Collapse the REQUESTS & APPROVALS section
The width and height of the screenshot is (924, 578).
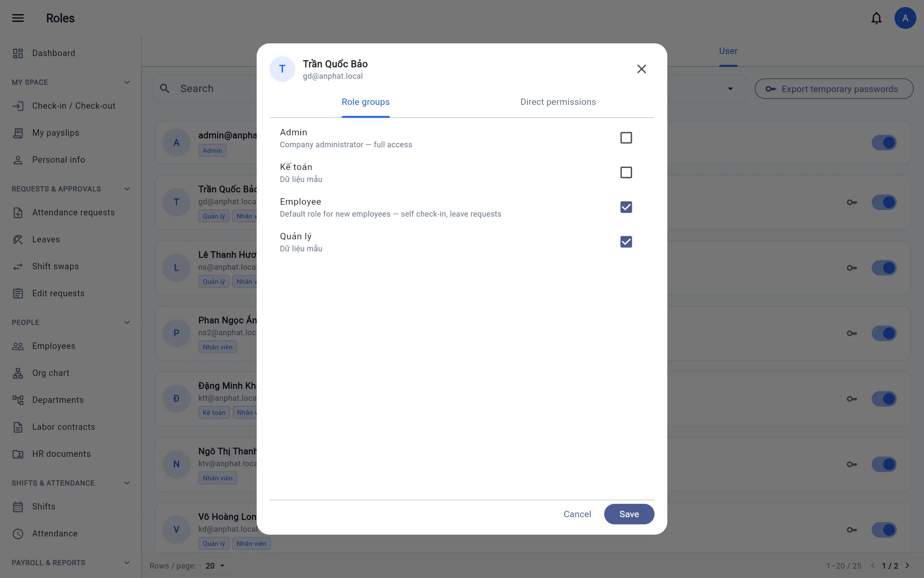[x=127, y=189]
